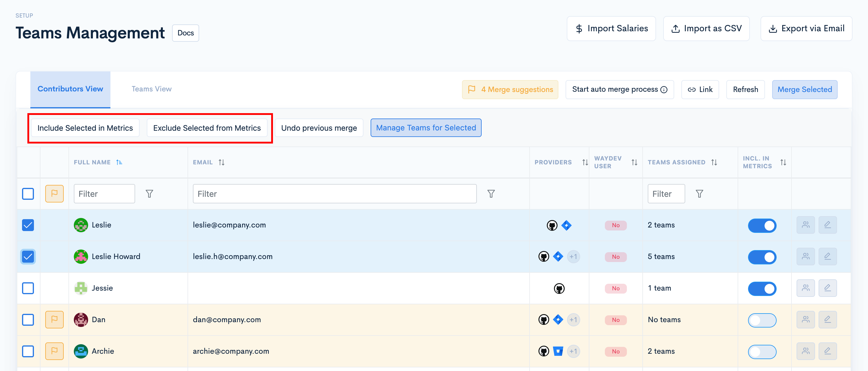The height and width of the screenshot is (371, 868).
Task: Edit contributor Leslie with pencil icon
Action: pyautogui.click(x=828, y=225)
